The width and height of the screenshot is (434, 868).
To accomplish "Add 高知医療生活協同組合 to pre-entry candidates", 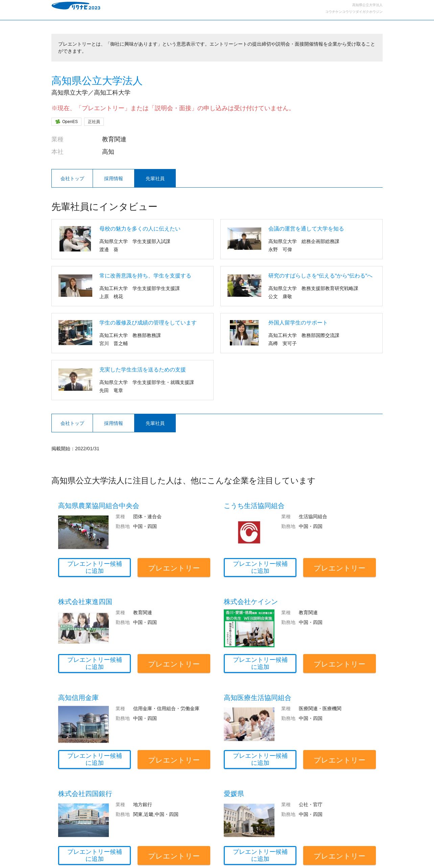I will click(x=260, y=759).
